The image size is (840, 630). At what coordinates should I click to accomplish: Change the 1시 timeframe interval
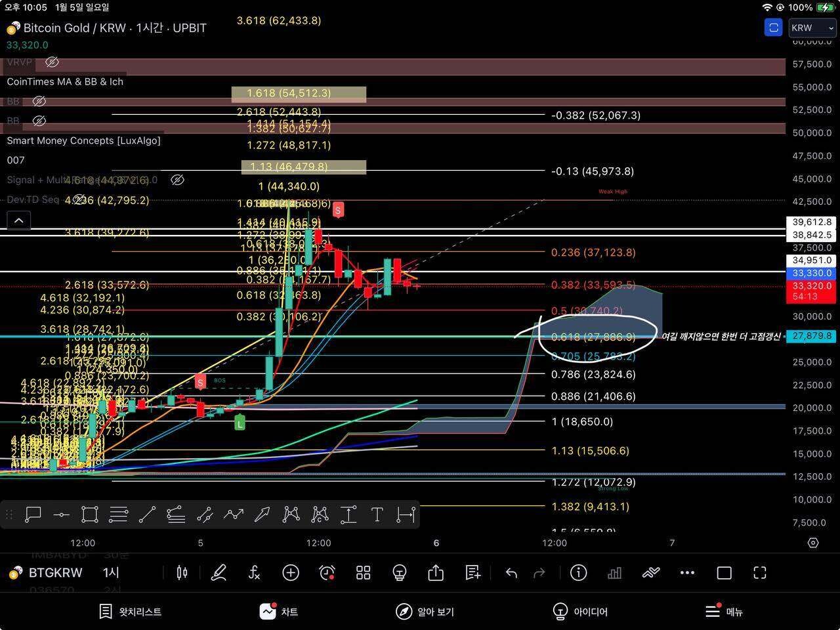click(111, 573)
